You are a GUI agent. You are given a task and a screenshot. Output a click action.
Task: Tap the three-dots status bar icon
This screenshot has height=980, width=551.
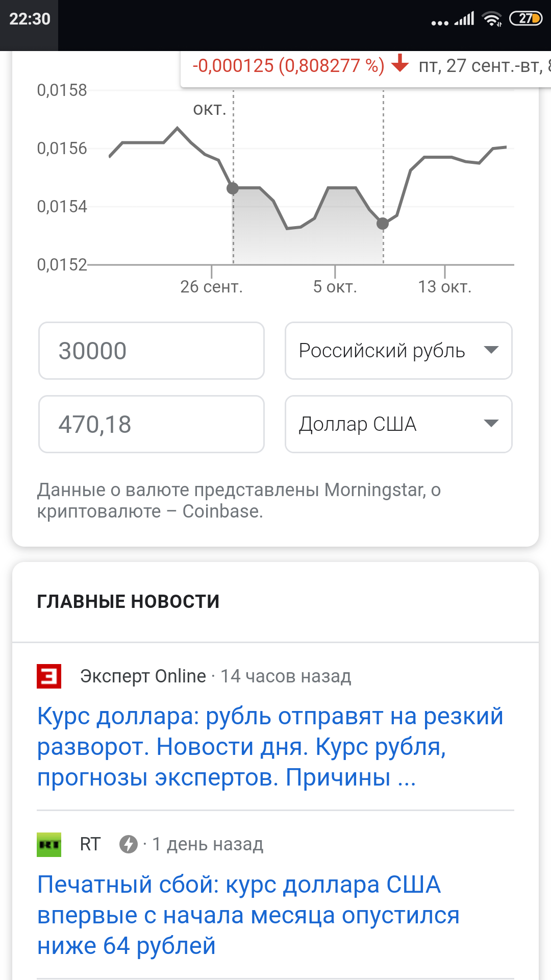[439, 22]
